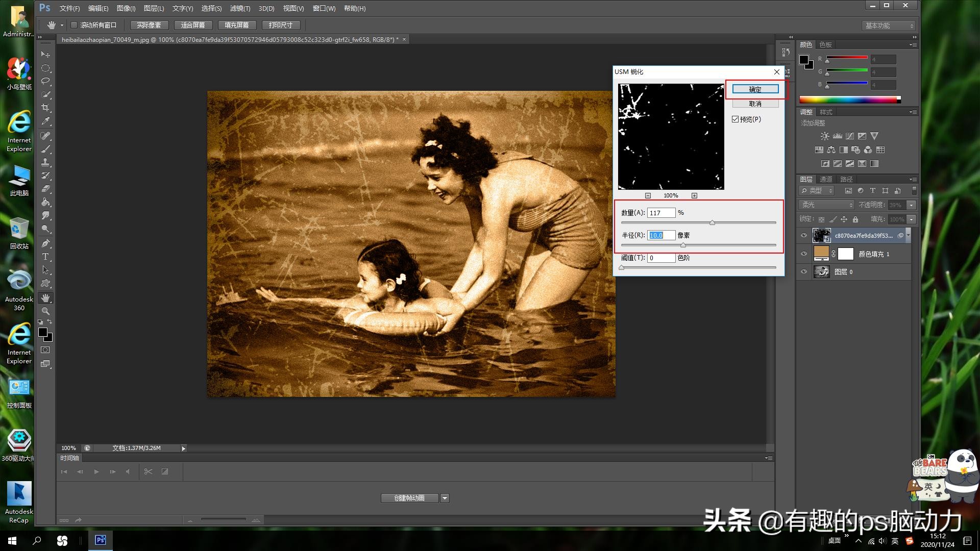
Task: Click the zoom-in plus under the USM preview
Action: pos(694,195)
